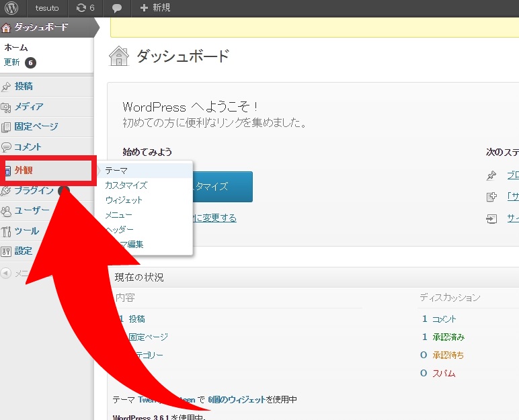Open the updates icon showing 6
Screen dimensions: 519x420
85,8
